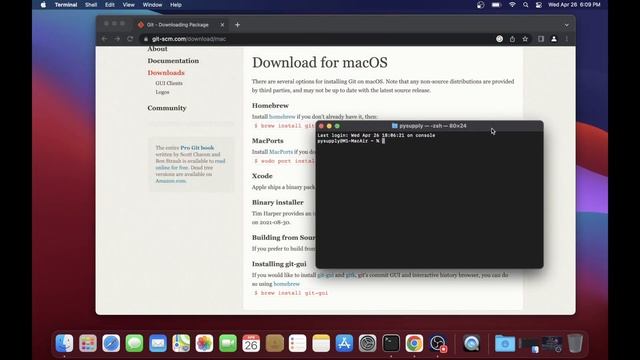Click the round extension icon in address bar
Screen dimensions: 640x360
pos(499,39)
